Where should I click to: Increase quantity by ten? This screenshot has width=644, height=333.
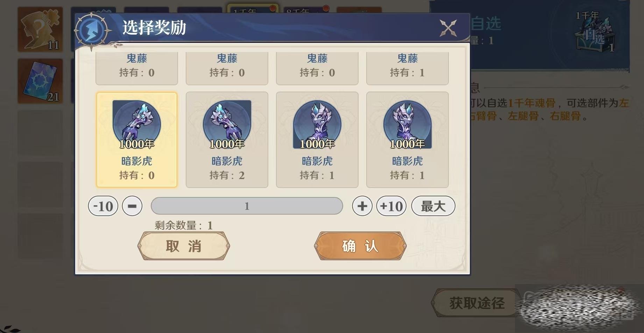click(x=391, y=206)
